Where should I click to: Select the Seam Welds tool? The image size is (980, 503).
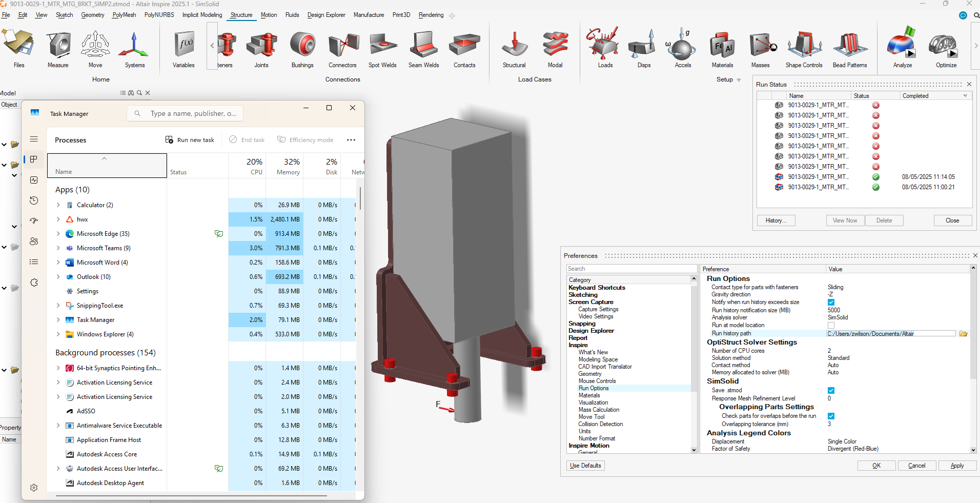point(424,48)
